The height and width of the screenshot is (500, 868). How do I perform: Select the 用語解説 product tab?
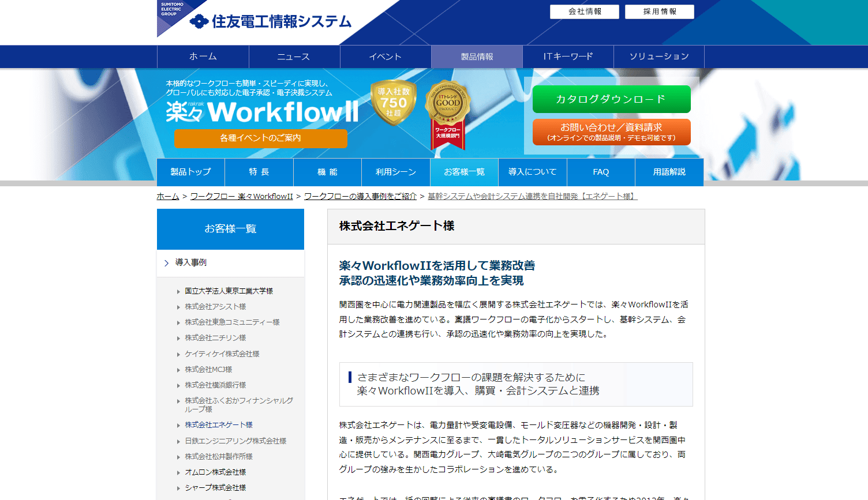pos(669,172)
